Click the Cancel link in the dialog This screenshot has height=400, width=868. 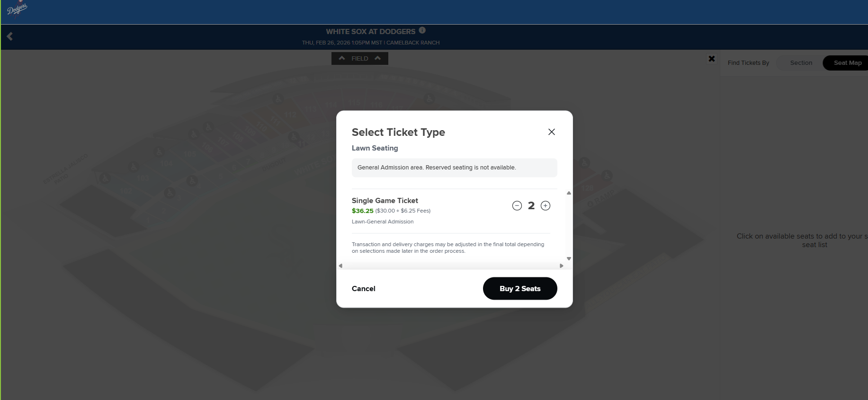pyautogui.click(x=363, y=289)
